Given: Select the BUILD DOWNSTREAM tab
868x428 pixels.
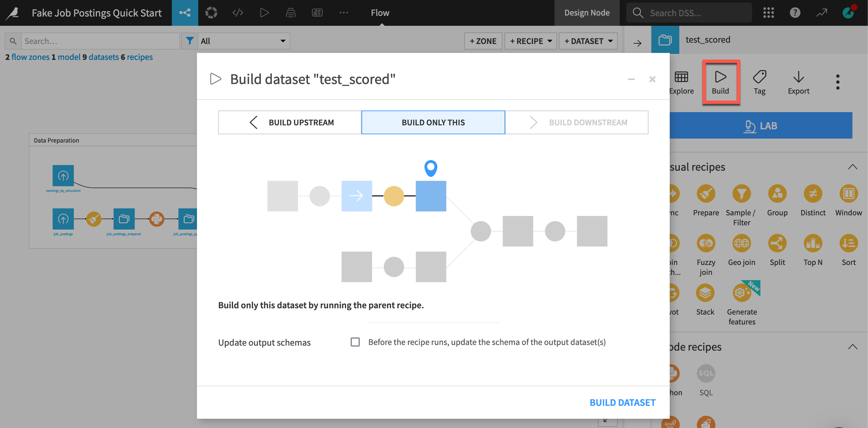Looking at the screenshot, I should (x=577, y=123).
